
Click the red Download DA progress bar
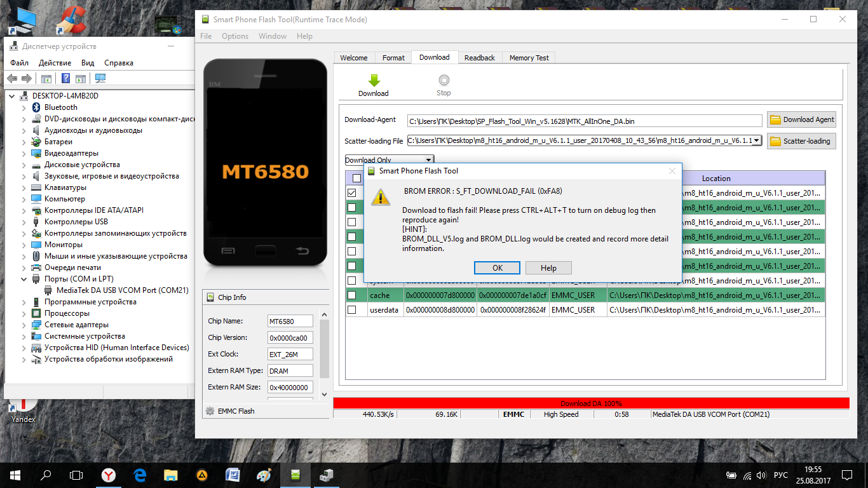[591, 403]
